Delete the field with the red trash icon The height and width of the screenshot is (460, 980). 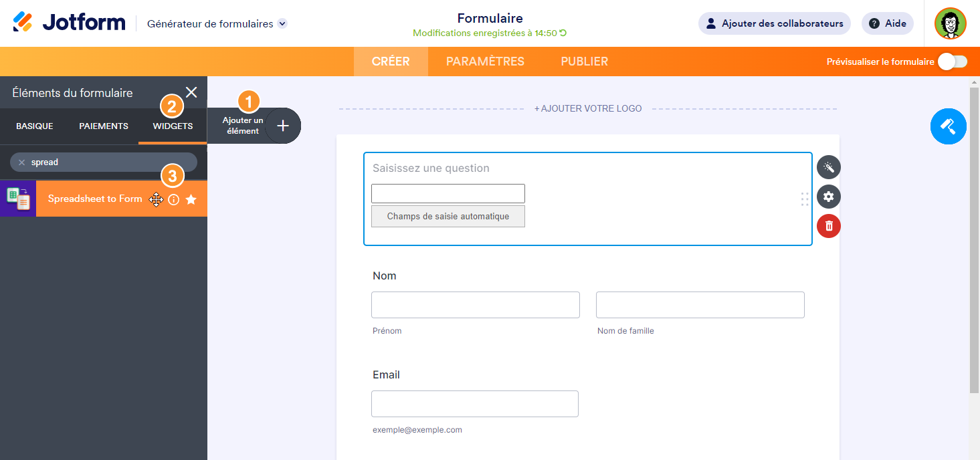pyautogui.click(x=828, y=226)
